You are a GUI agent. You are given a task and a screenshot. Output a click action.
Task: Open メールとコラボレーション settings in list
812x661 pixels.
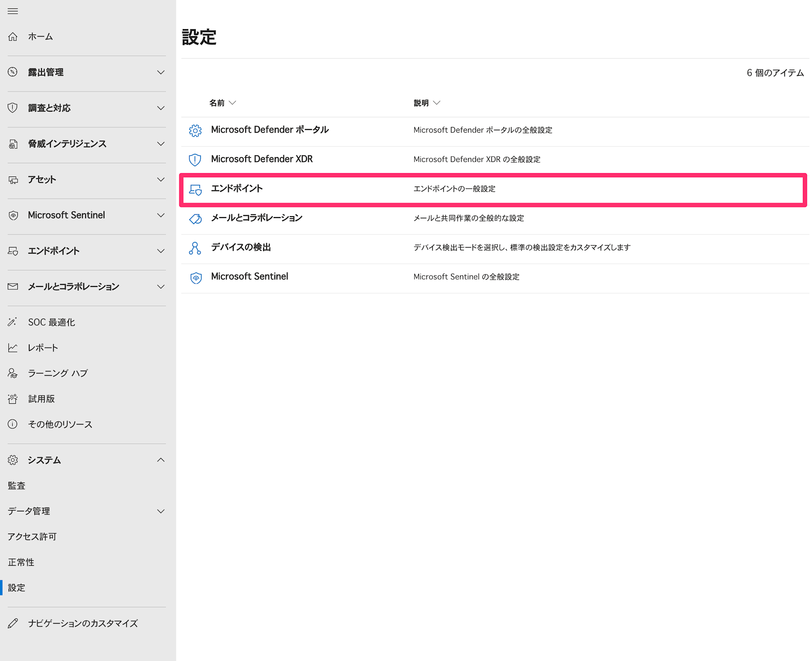click(x=257, y=218)
